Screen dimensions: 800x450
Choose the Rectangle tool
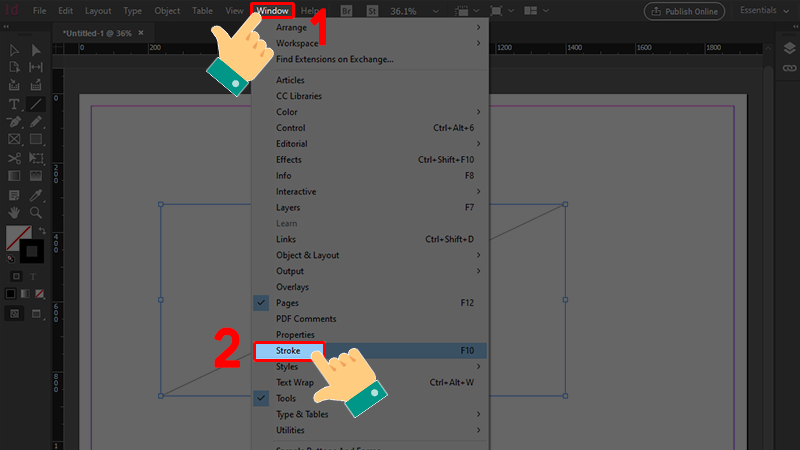coord(36,139)
